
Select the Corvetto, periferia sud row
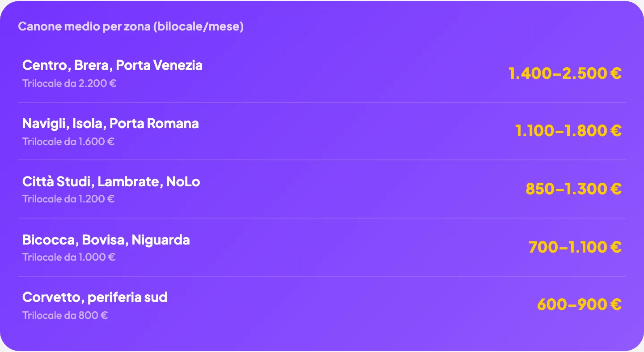point(322,305)
